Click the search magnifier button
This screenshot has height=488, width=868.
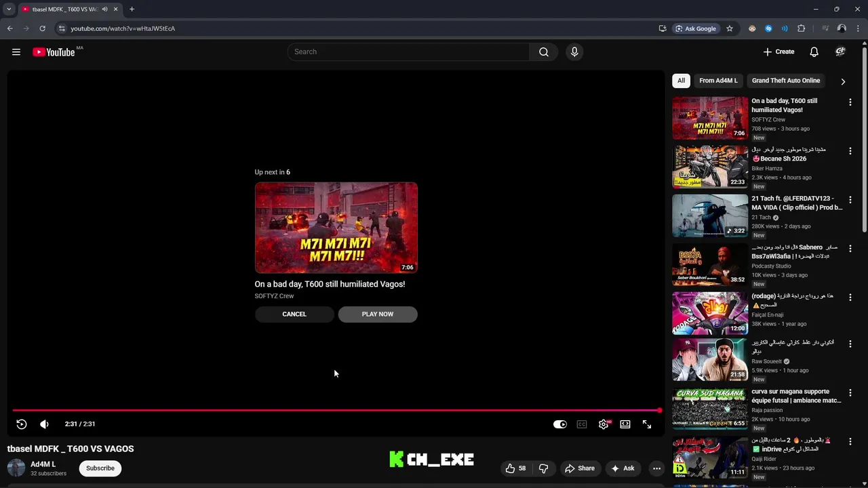(x=544, y=52)
